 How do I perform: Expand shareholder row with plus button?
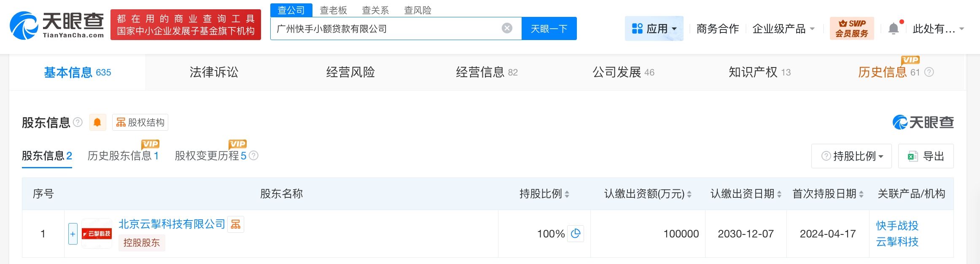73,234
